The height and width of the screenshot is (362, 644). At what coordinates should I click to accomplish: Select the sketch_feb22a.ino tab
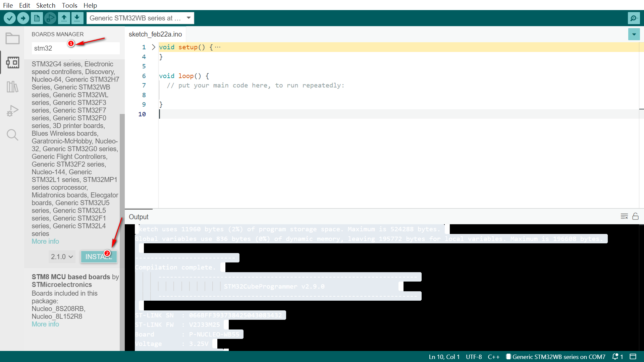tap(155, 34)
